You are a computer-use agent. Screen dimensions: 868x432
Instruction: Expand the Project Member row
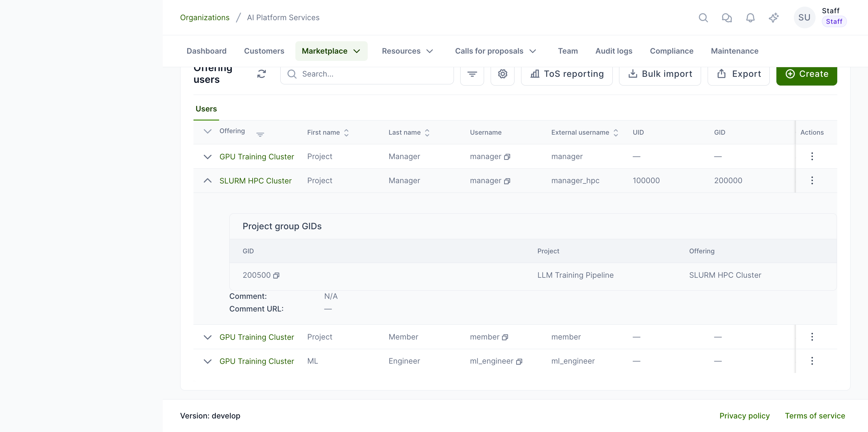(x=208, y=337)
